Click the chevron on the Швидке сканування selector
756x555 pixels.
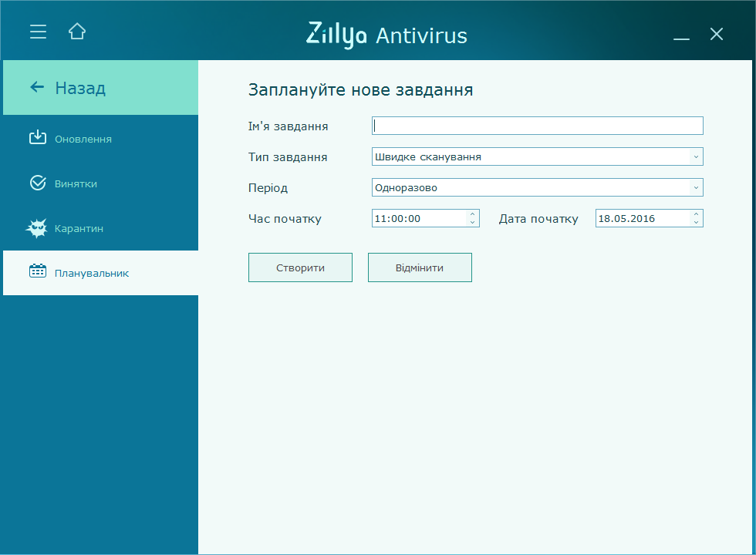pyautogui.click(x=697, y=156)
